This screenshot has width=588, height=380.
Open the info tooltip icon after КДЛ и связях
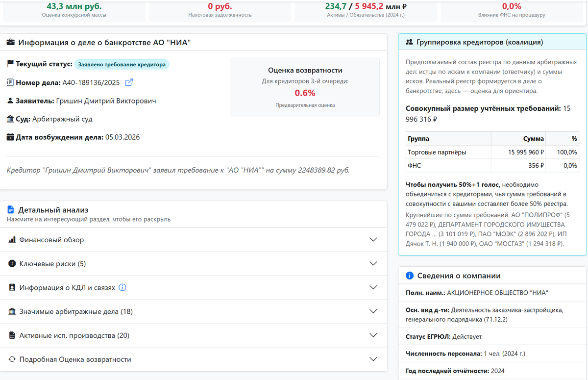[122, 287]
